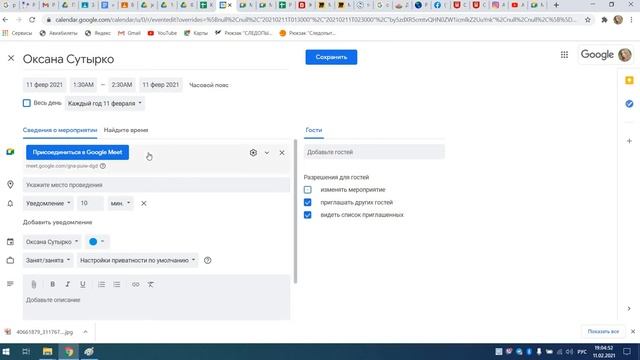The image size is (640, 360).
Task: Open Уведомление type dropdown
Action: [x=48, y=203]
